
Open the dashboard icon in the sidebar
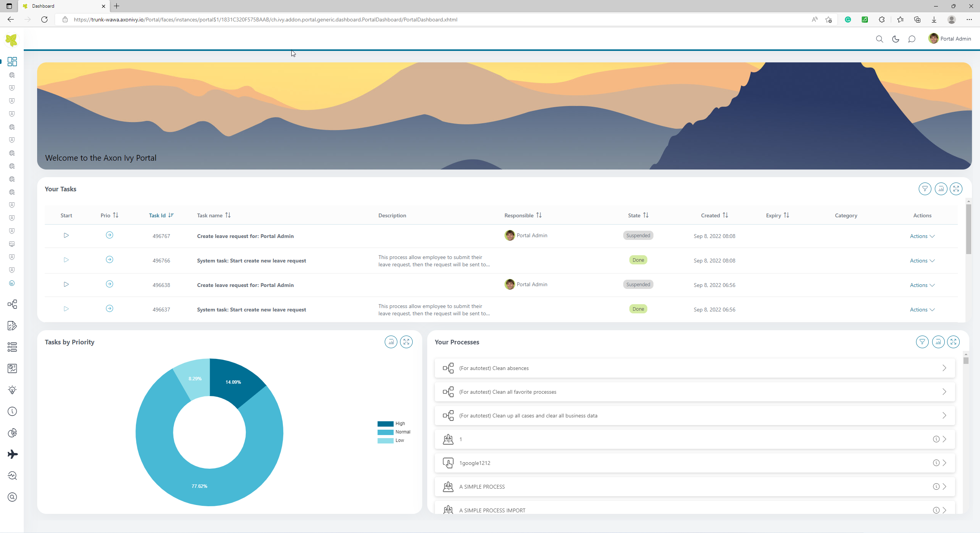click(x=12, y=62)
